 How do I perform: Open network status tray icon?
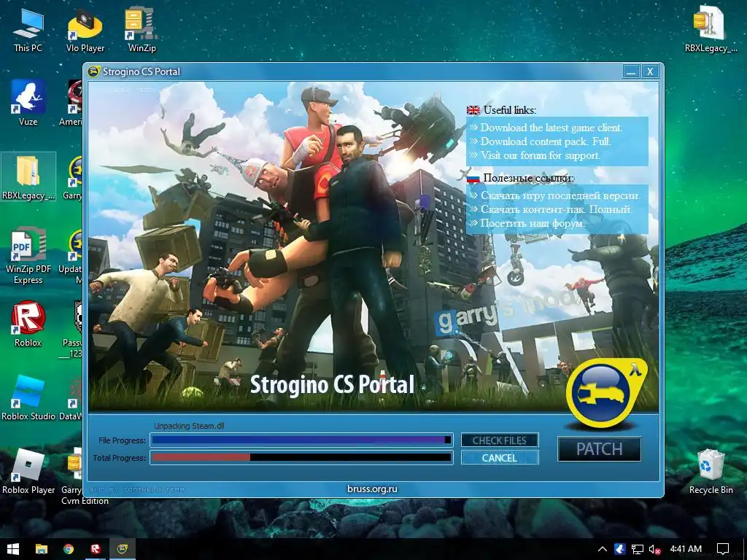pyautogui.click(x=637, y=549)
